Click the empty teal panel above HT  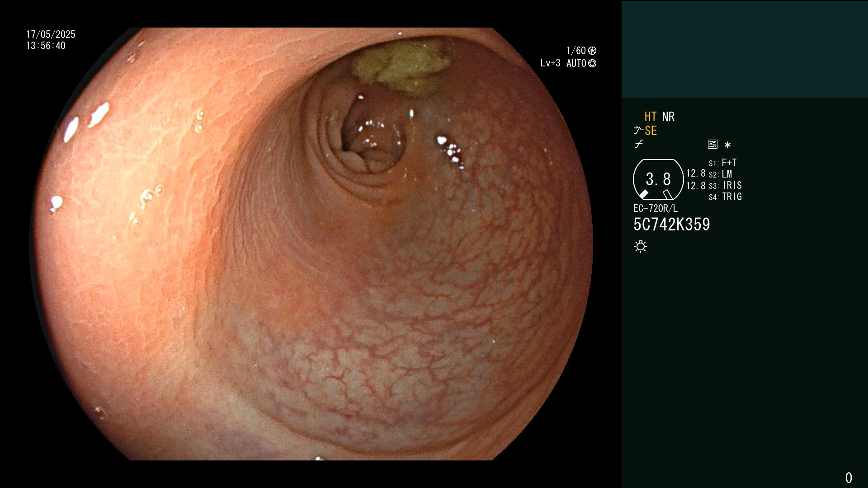745,49
